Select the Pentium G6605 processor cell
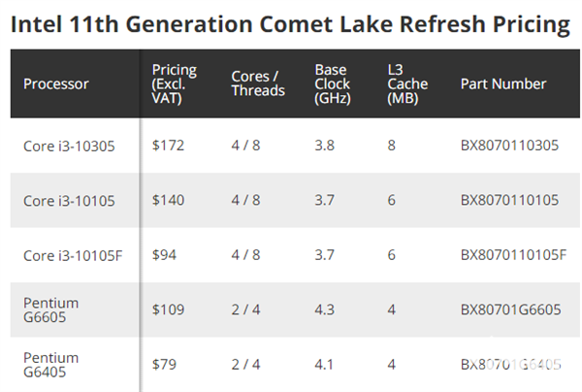This screenshot has height=392, width=582. [x=51, y=310]
